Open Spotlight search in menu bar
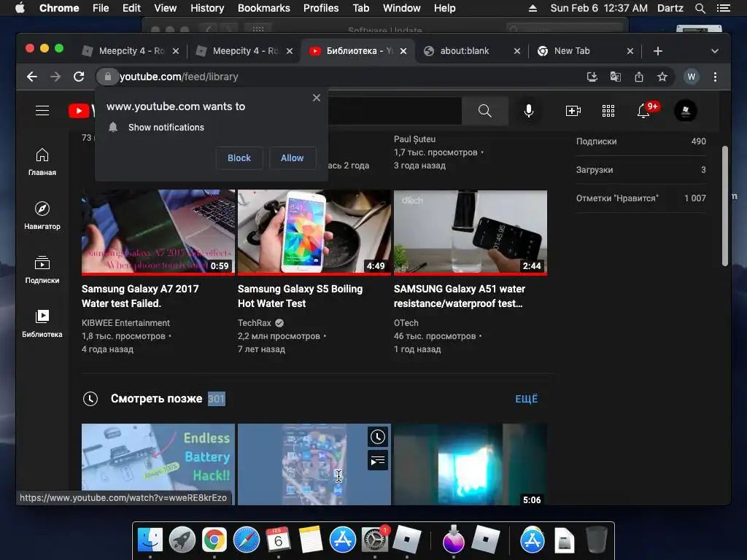Screen dimensions: 747x560 700,8
